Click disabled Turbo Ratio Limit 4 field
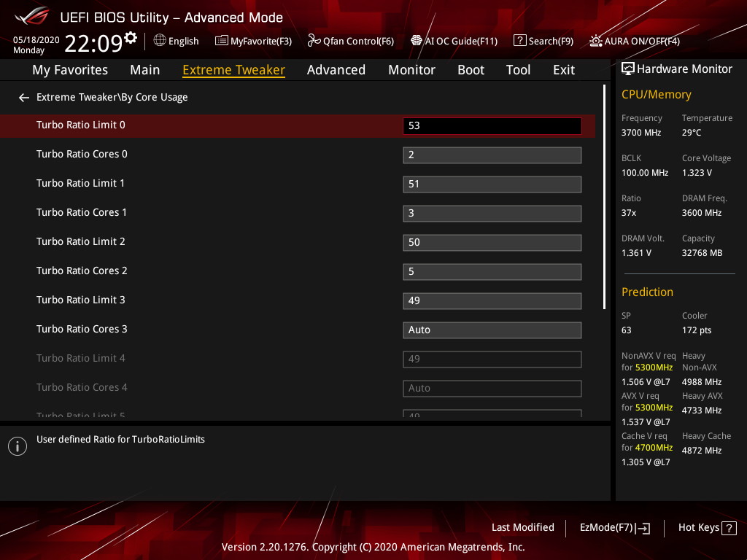The image size is (747, 560). tap(492, 359)
